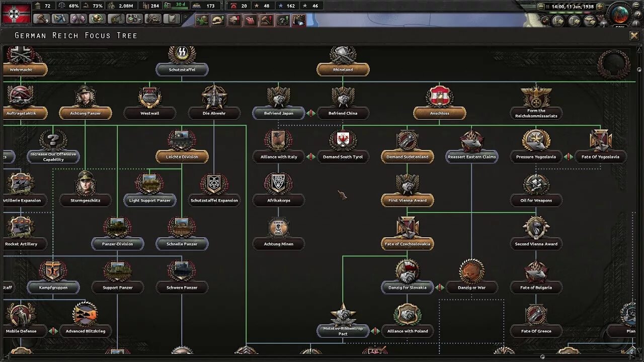The width and height of the screenshot is (644, 362).
Task: Select the Anschluss focus
Action: [x=440, y=113]
